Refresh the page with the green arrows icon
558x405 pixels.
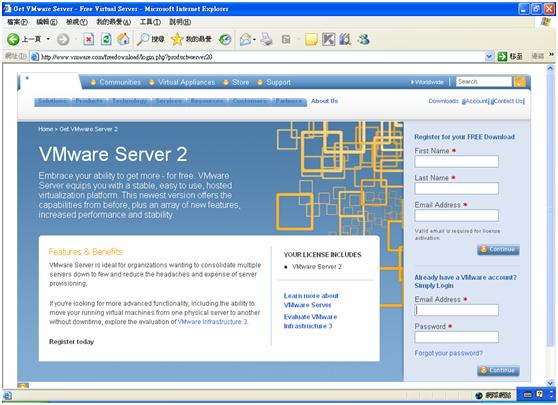pos(106,39)
